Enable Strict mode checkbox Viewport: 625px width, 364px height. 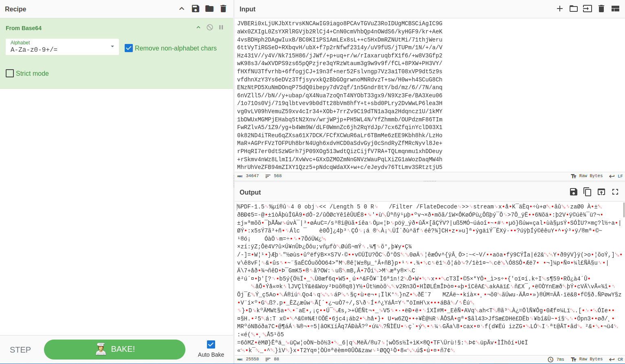10,73
